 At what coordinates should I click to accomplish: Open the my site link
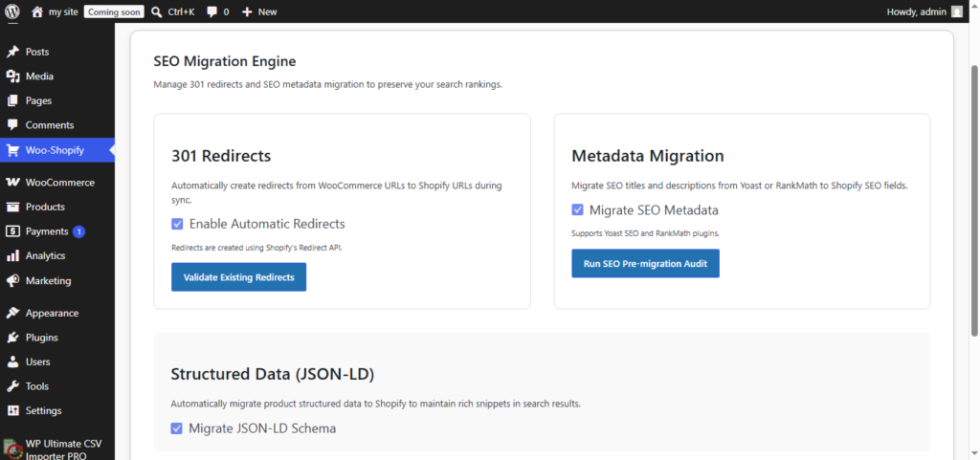pyautogui.click(x=64, y=11)
